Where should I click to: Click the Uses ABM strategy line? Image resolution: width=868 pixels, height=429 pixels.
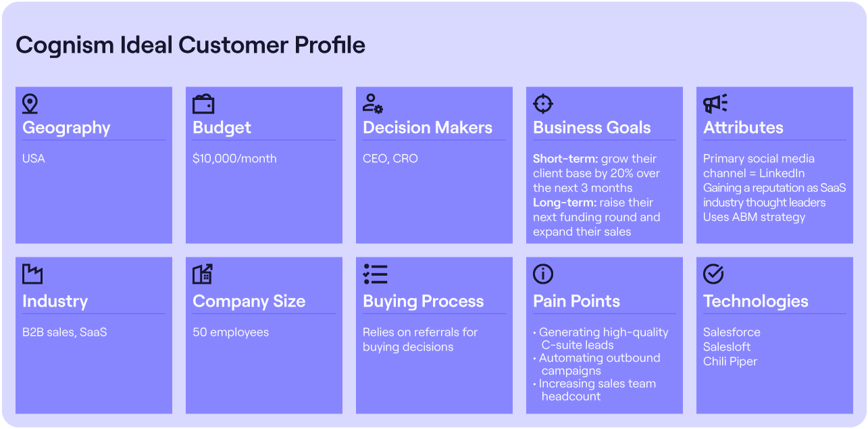coord(755,218)
